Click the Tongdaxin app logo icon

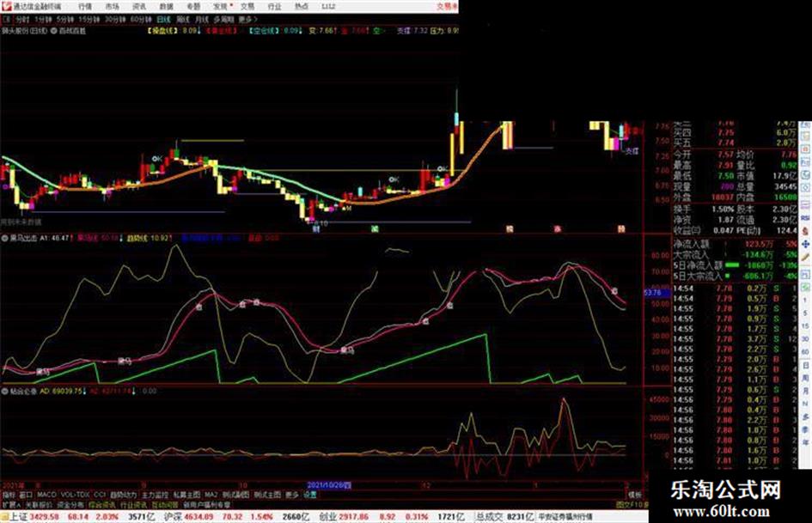pos(6,7)
